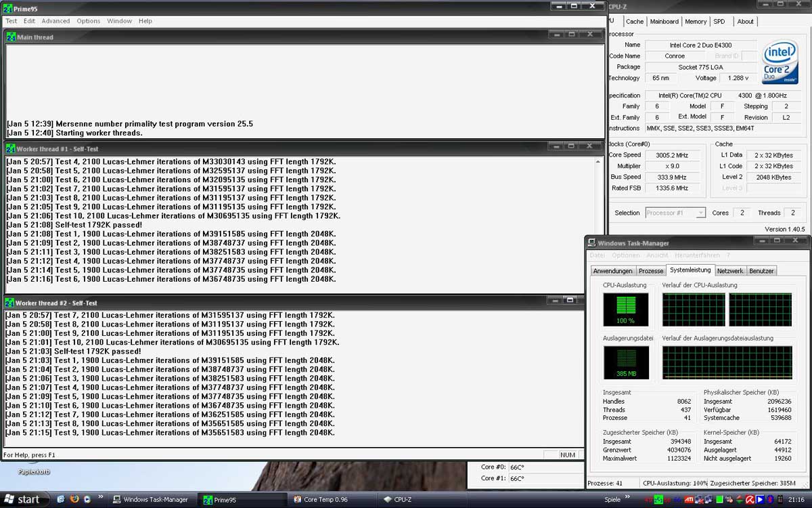Click the Windows Task-Manager taskbar button

[x=152, y=499]
